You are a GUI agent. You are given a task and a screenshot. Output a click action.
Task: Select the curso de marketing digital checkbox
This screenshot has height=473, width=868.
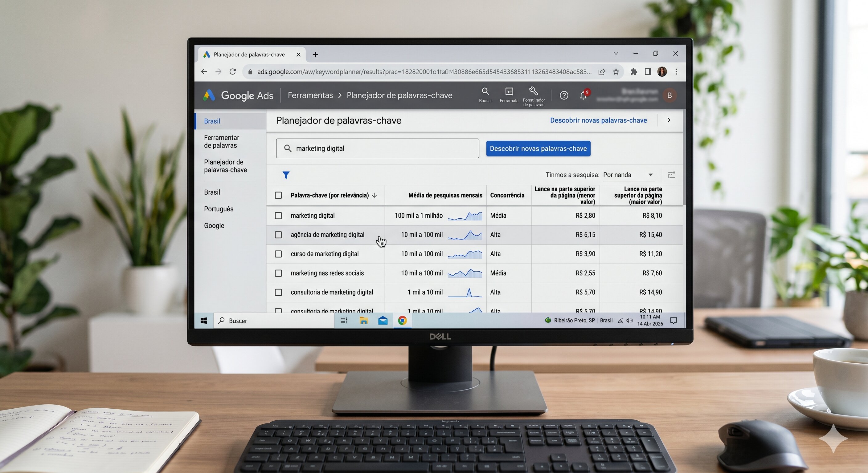coord(278,254)
